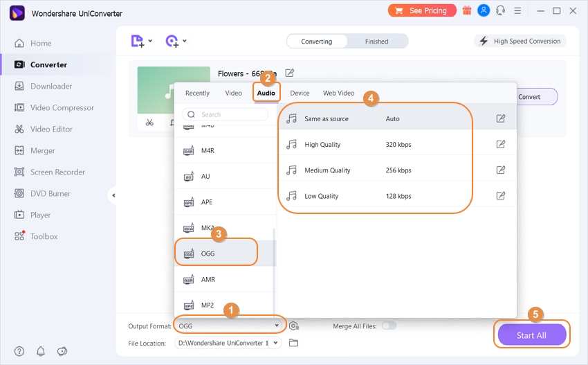
Task: Open the Recently tab in format panel
Action: pyautogui.click(x=197, y=93)
